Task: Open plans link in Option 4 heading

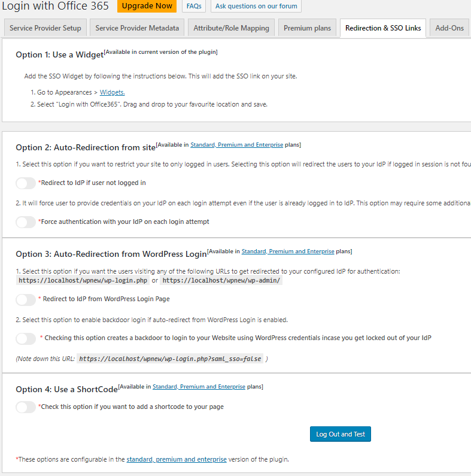Action: point(199,386)
